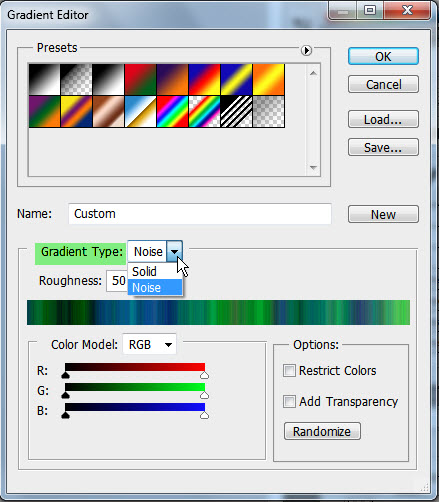Click Randomize to generate noise gradient
Screen dimensions: 439x502
coord(322,431)
